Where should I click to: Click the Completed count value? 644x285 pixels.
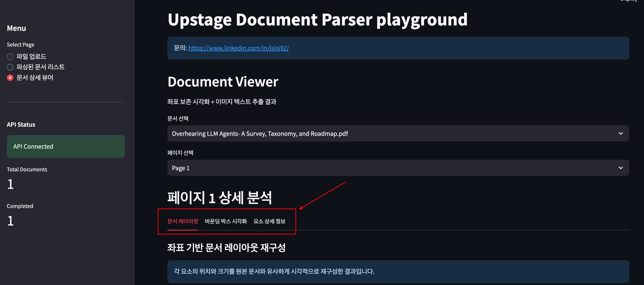(x=10, y=221)
